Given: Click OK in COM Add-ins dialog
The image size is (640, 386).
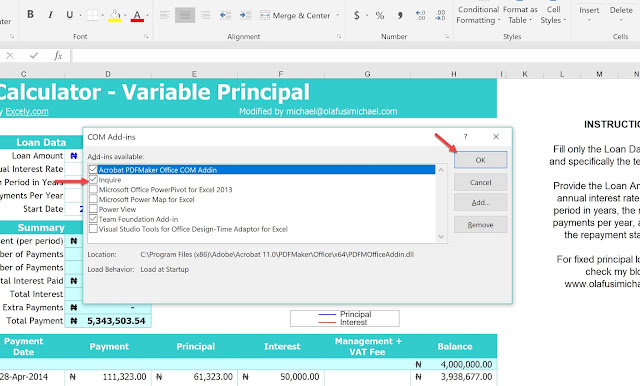Looking at the screenshot, I should [480, 160].
